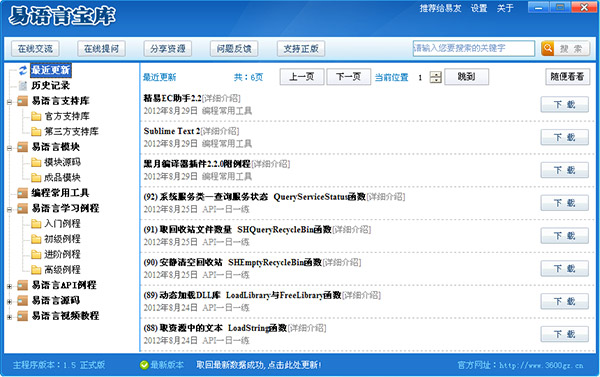Click the folder icon of 模块源码
The height and width of the screenshot is (377, 600).
36,162
